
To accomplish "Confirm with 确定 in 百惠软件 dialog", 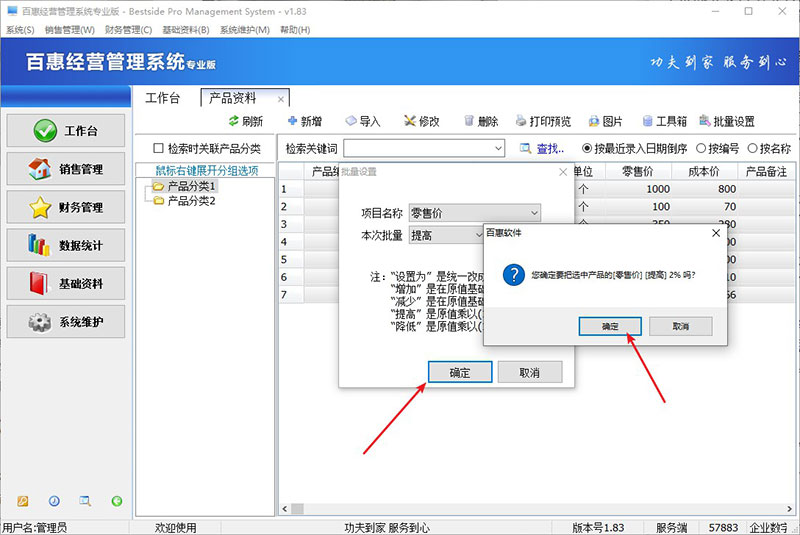I will [x=610, y=326].
